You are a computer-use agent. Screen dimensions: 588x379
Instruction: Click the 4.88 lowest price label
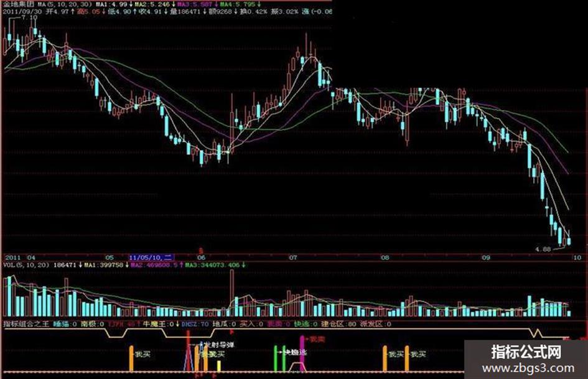[x=543, y=249]
